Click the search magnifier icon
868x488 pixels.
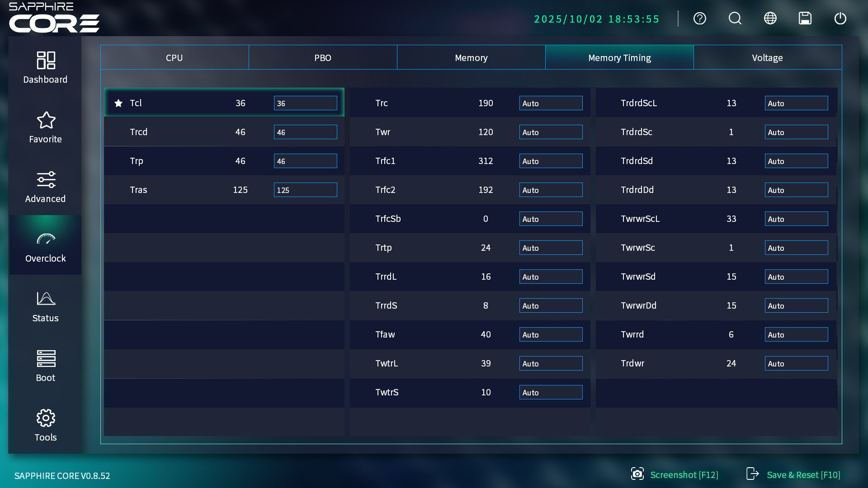pos(735,19)
